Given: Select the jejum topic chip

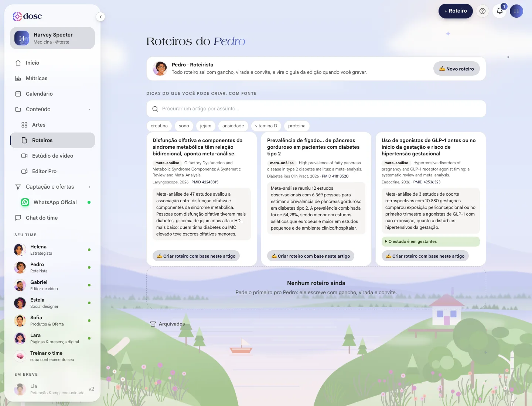Looking at the screenshot, I should 206,126.
